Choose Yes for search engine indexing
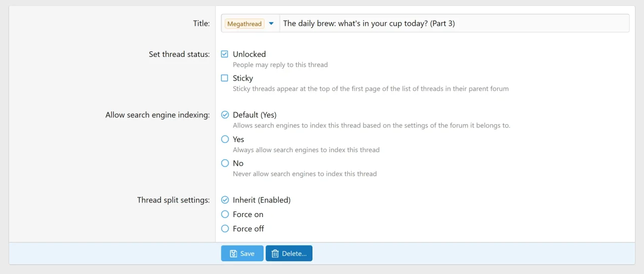Screen dimensions: 644x274 pos(225,139)
